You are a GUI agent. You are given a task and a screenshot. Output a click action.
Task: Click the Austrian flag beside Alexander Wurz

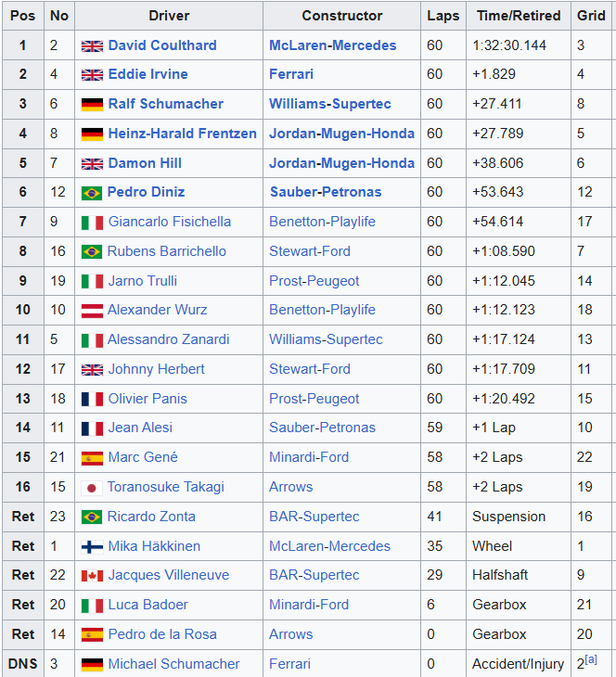[92, 311]
